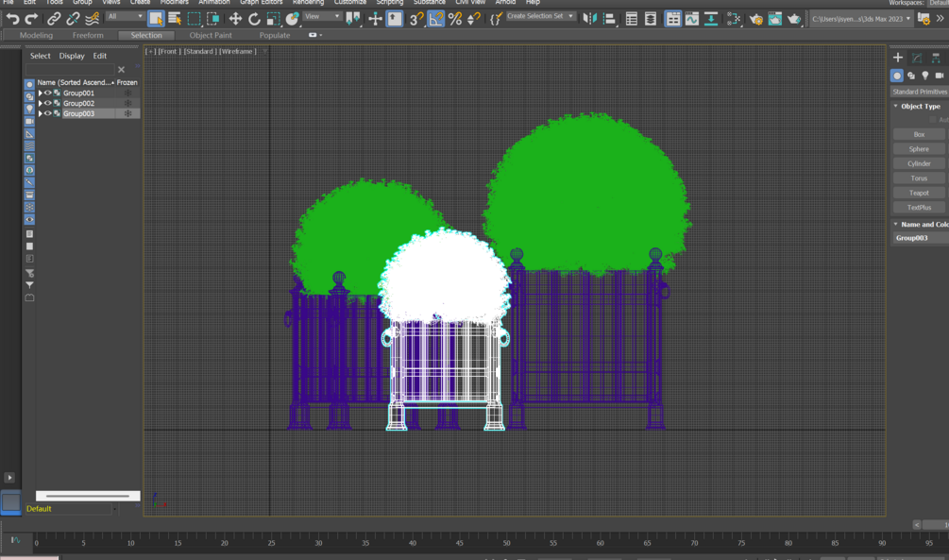This screenshot has height=560, width=949.
Task: Toggle the Ribbon display button
Action: pyautogui.click(x=673, y=19)
